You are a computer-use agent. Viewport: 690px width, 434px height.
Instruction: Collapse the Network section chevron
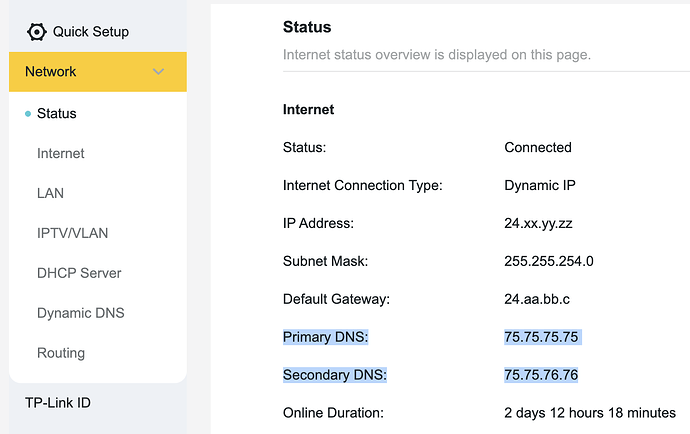click(x=158, y=72)
